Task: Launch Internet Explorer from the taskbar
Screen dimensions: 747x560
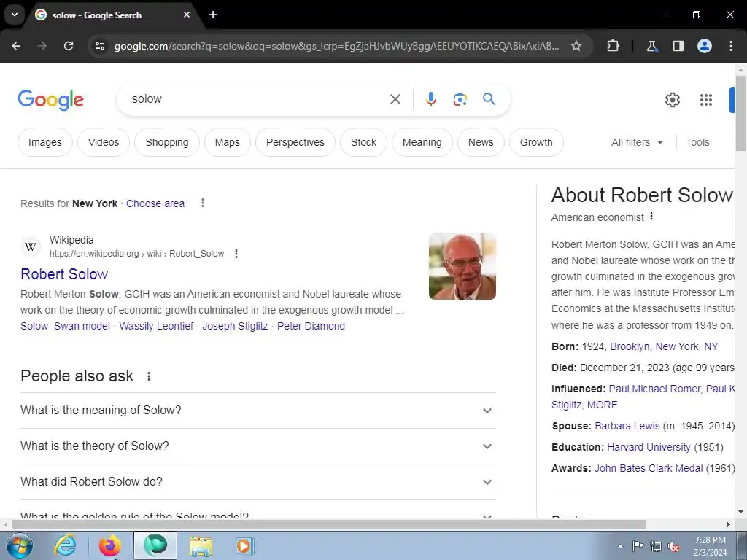Action: [x=65, y=545]
